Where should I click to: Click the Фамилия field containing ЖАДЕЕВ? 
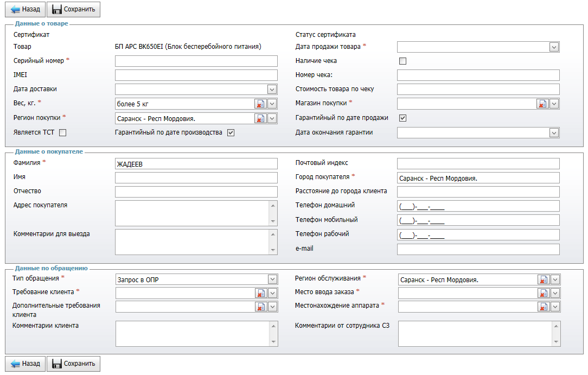196,164
